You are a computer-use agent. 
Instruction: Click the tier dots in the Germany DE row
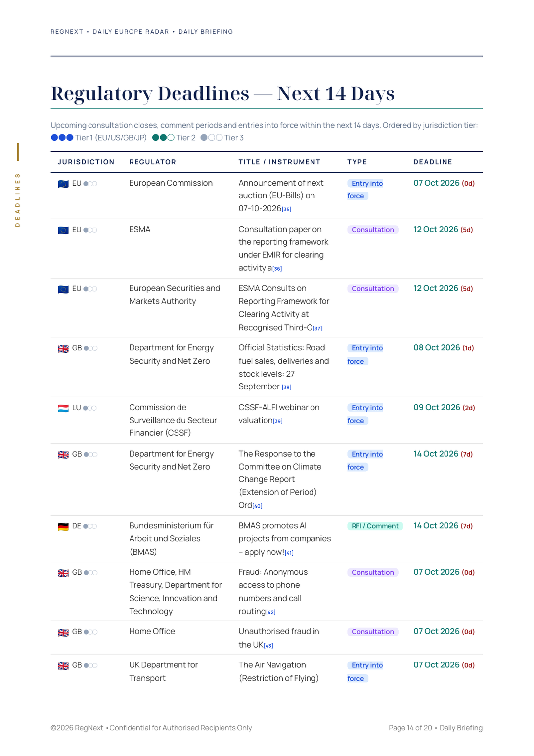90,526
